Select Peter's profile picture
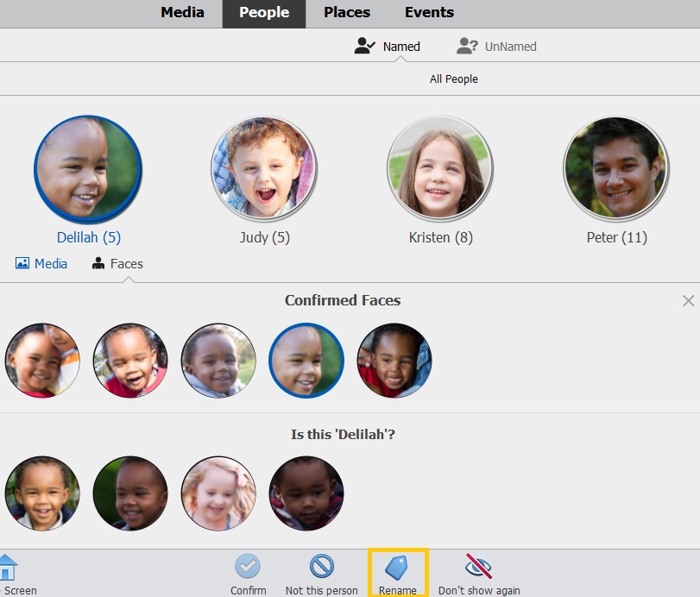700x597 pixels. click(x=616, y=168)
